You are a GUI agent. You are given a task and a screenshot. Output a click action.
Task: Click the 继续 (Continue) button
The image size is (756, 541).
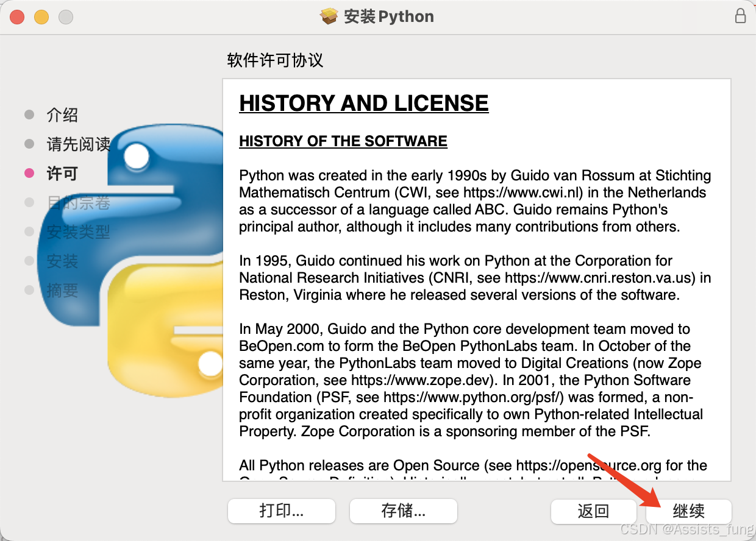689,511
